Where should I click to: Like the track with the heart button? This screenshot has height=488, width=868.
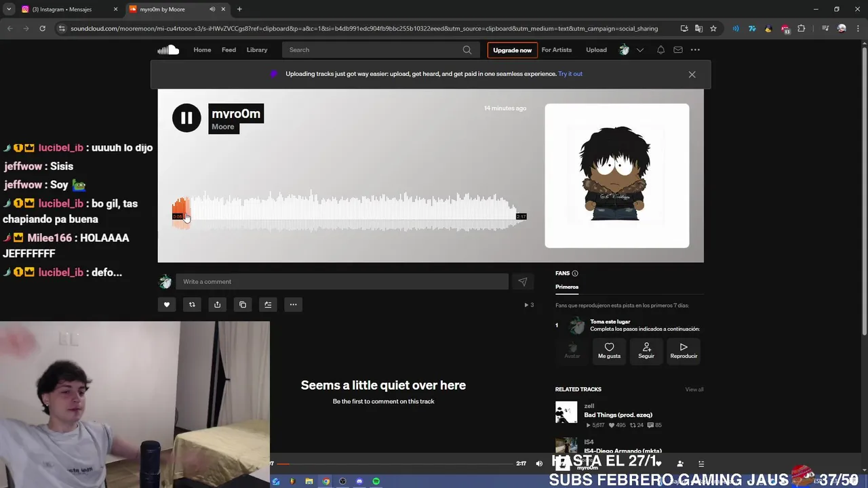167,304
